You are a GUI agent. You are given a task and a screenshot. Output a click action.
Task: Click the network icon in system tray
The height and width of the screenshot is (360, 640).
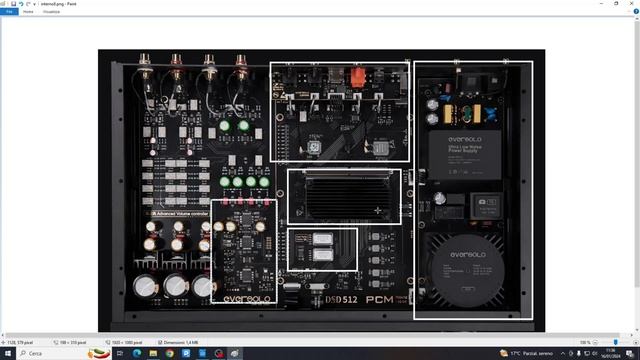[587, 353]
